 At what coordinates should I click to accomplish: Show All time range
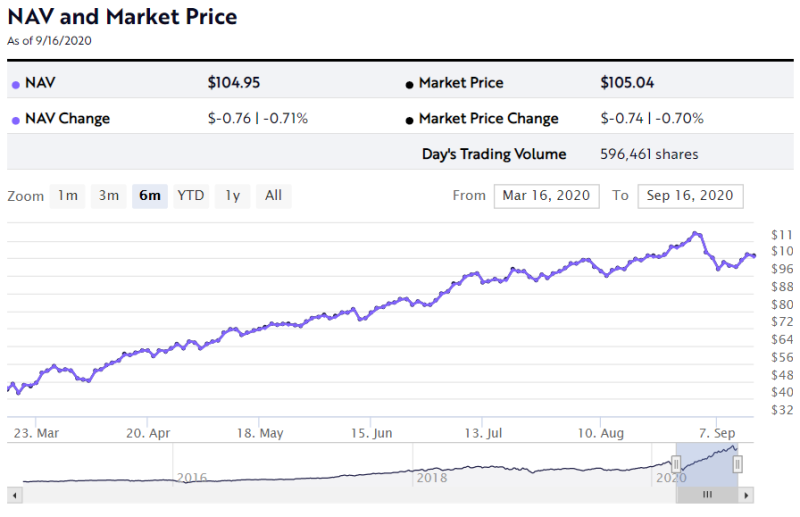(x=273, y=196)
